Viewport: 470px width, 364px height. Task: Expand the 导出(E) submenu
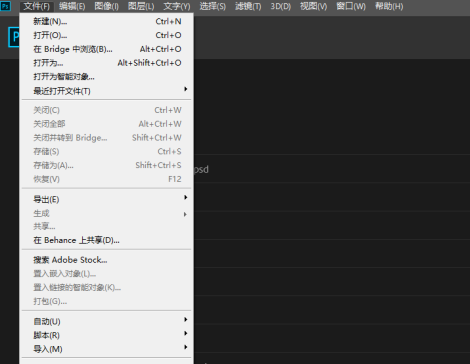107,199
